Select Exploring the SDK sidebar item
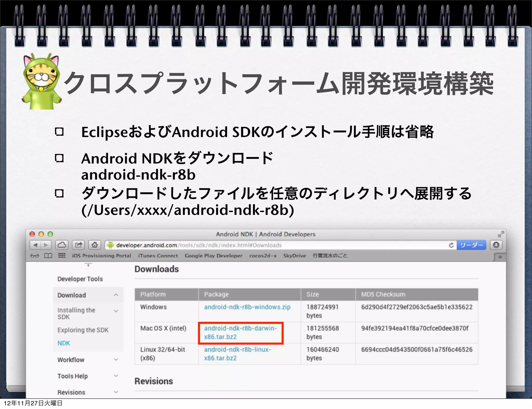This screenshot has height=409, width=532. coord(83,330)
